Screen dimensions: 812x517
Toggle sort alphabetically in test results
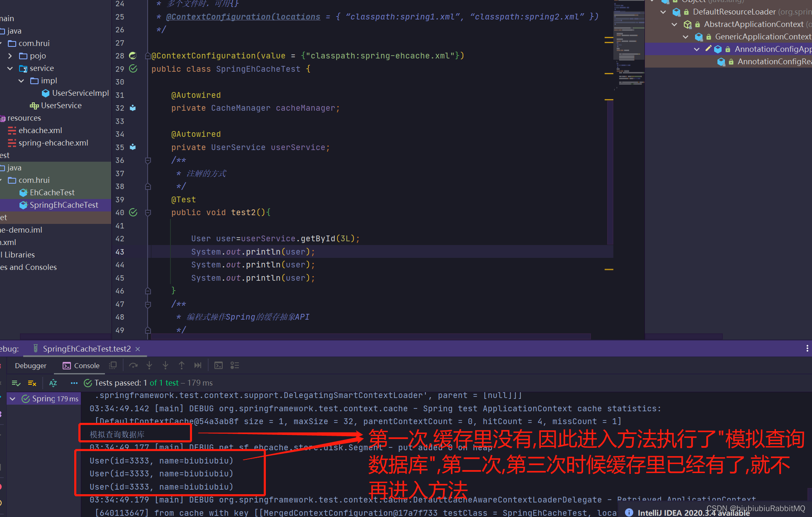[x=53, y=383]
